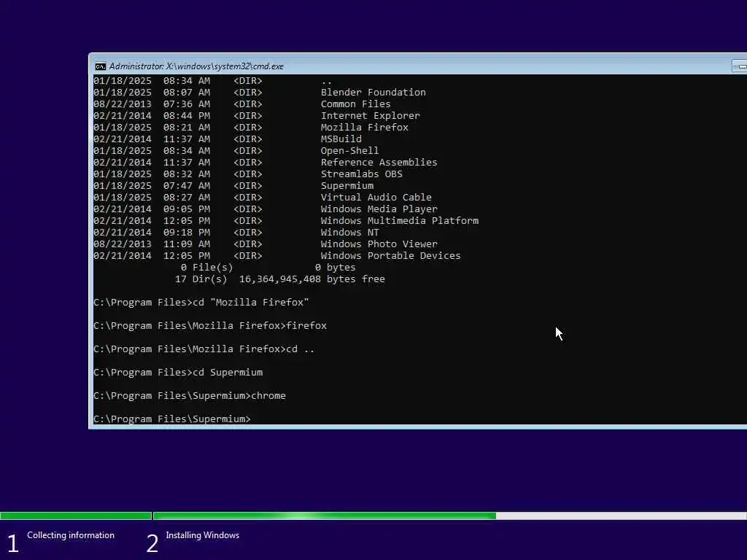Screen dimensions: 747x560
Task: Click the Windows Media Player directory entry
Action: 379,209
